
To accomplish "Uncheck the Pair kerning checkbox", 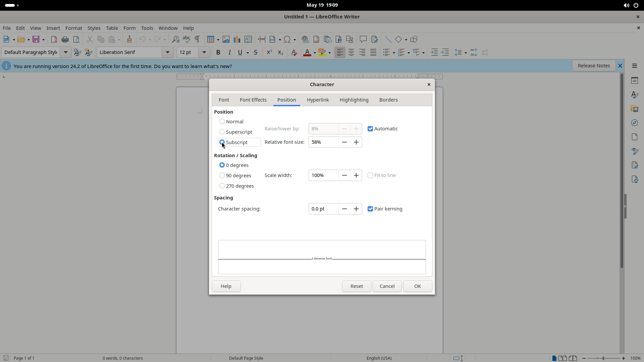I will coord(370,209).
